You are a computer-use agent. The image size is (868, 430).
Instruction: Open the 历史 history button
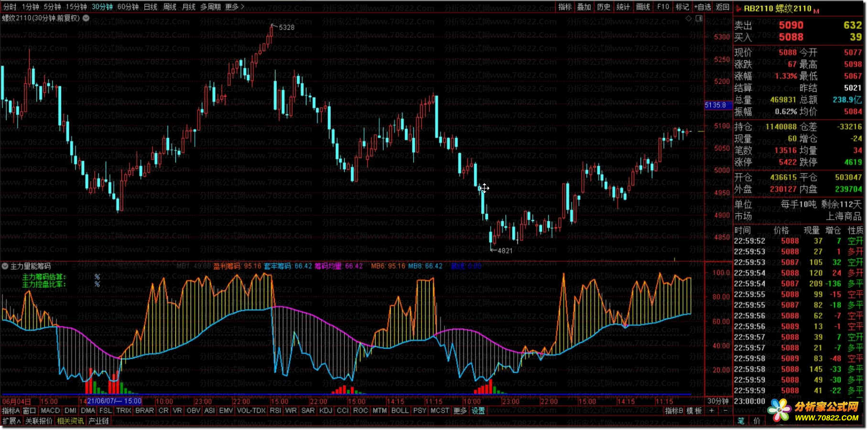tap(604, 7)
